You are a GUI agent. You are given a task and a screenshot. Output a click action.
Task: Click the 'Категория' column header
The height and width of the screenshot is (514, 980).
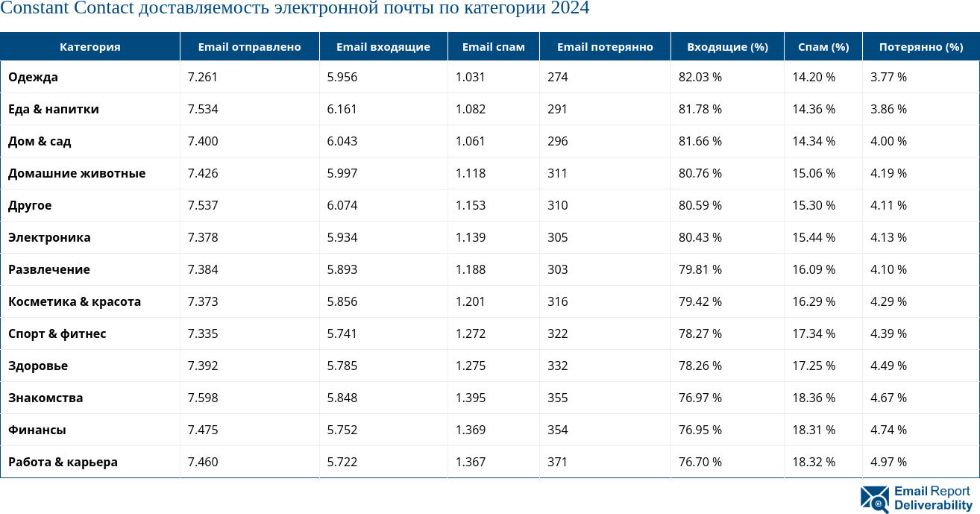coord(89,47)
